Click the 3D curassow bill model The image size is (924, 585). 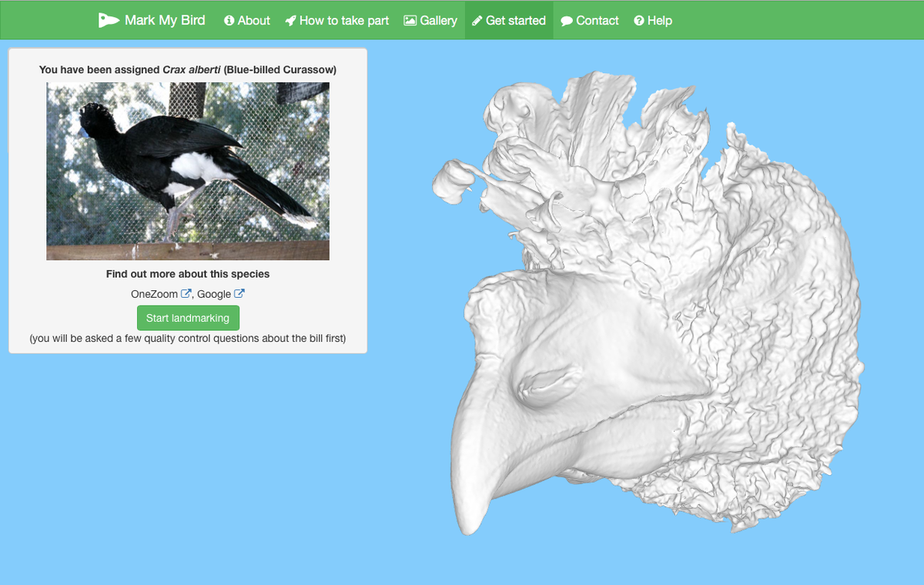click(647, 304)
